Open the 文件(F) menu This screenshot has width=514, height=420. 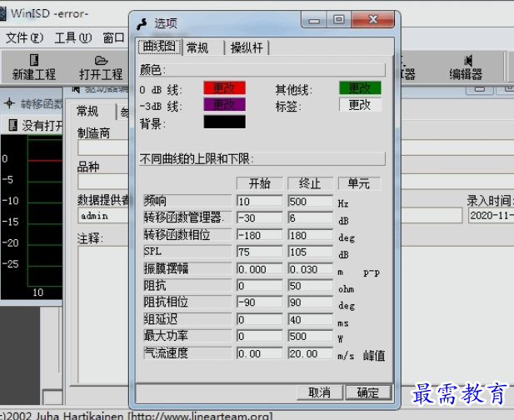(x=25, y=38)
